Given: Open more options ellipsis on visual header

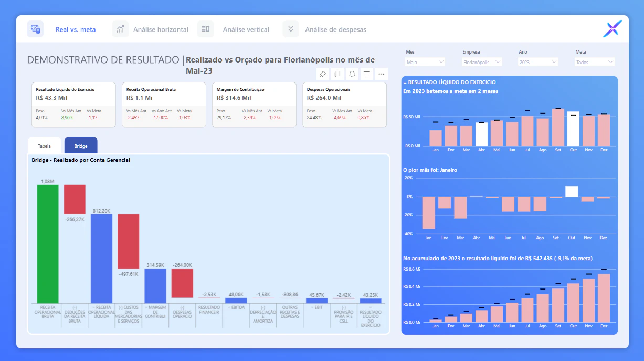Looking at the screenshot, I should [x=382, y=74].
